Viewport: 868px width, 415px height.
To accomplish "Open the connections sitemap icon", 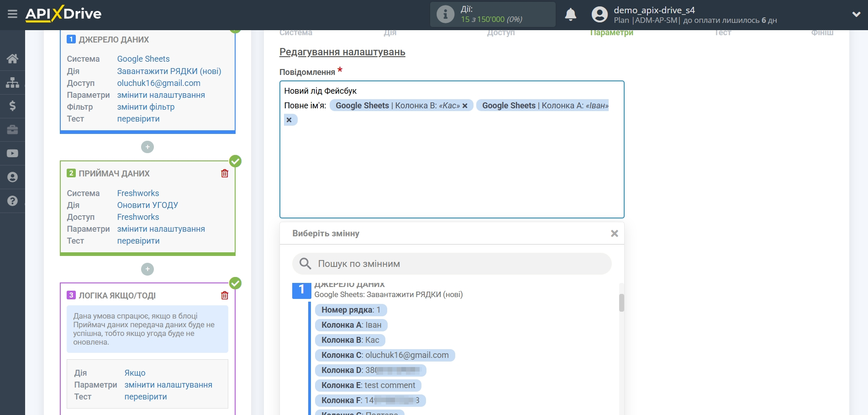I will tap(12, 82).
